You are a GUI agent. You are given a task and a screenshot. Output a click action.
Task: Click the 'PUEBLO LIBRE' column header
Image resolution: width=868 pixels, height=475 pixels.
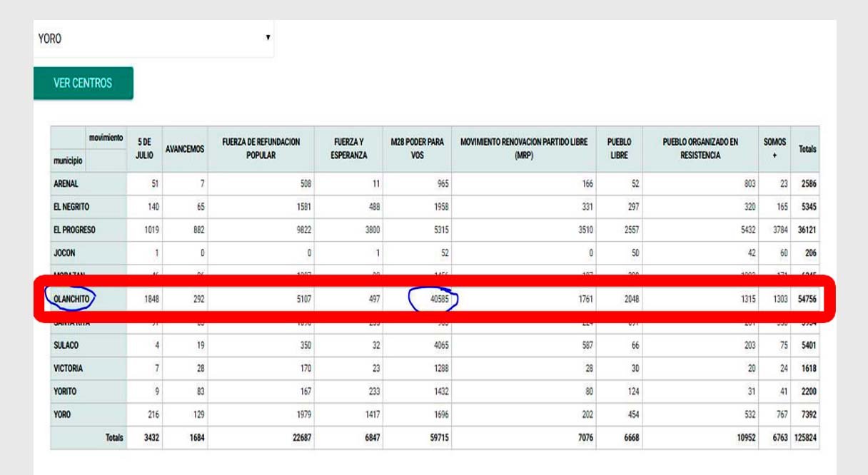pos(619,148)
